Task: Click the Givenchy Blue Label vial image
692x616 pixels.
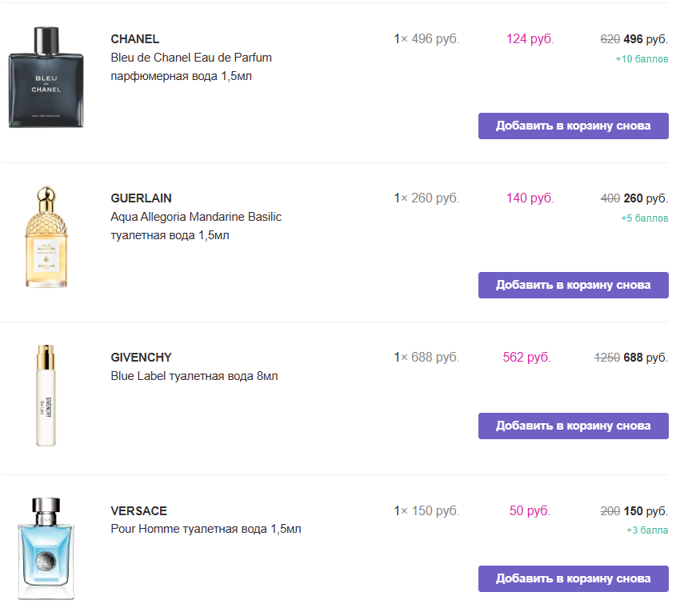Action: click(46, 395)
